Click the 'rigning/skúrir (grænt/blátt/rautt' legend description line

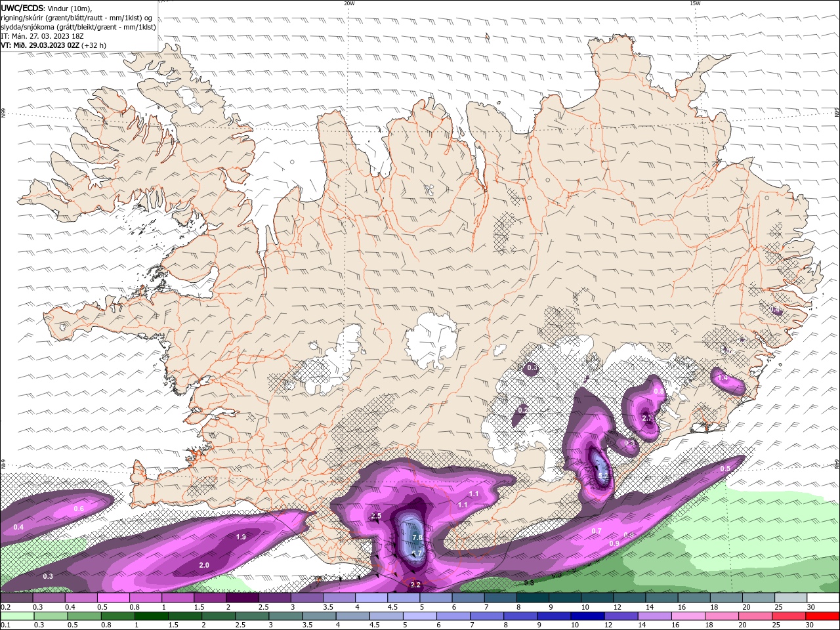(x=76, y=18)
